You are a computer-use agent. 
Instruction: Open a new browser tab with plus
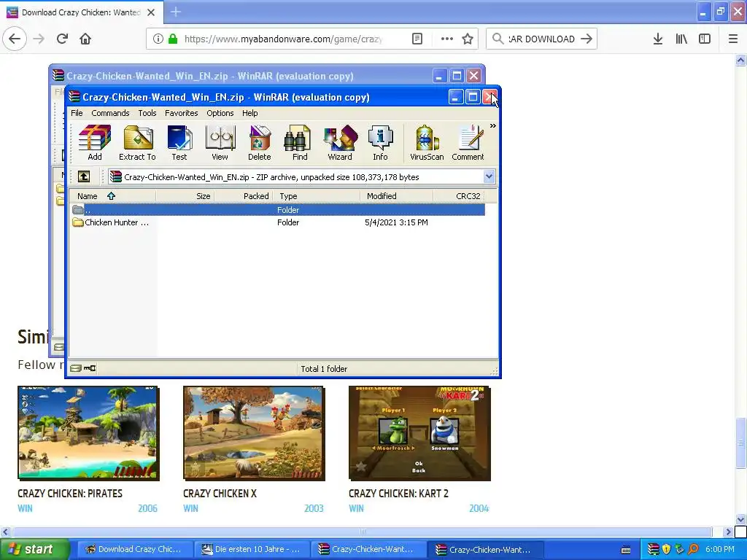(176, 12)
